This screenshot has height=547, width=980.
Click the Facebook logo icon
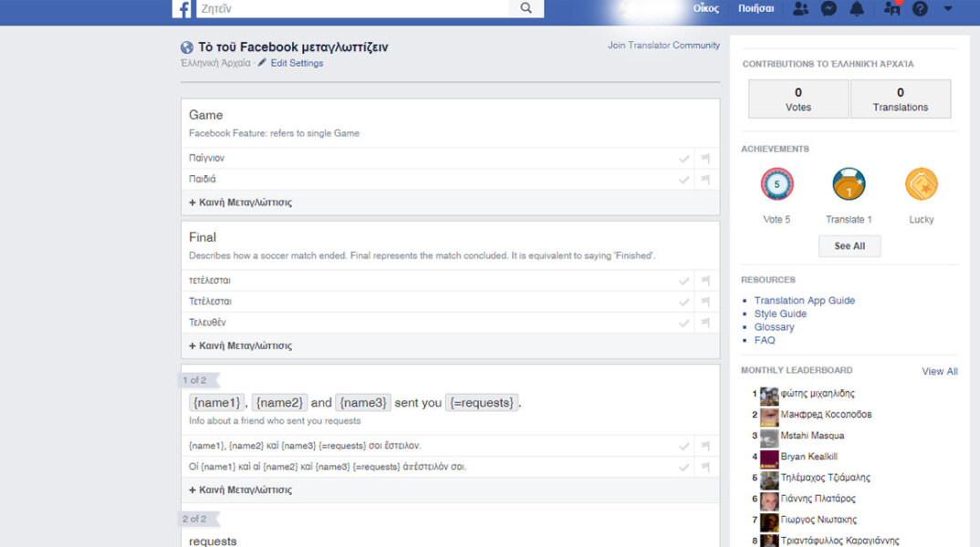pos(182,9)
